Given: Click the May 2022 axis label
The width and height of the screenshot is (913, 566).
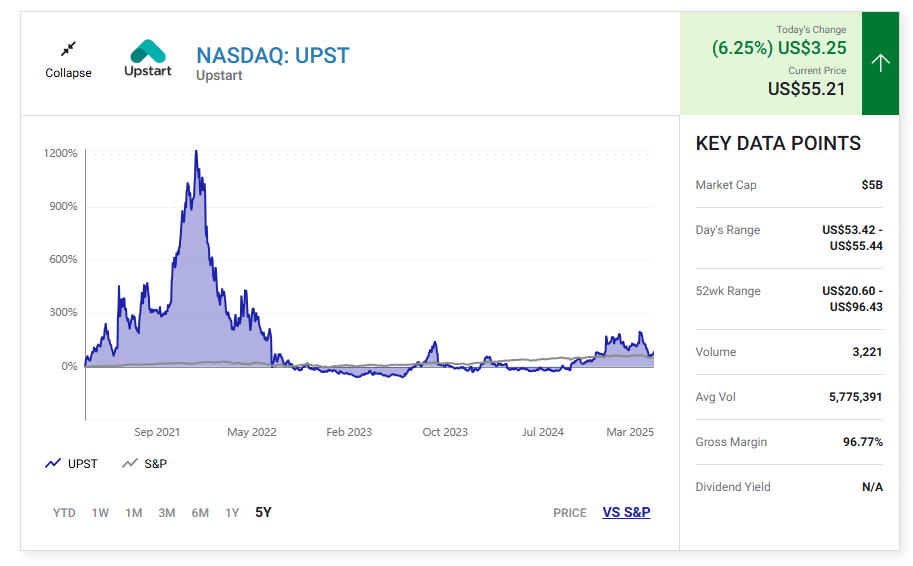Looking at the screenshot, I should 252,432.
